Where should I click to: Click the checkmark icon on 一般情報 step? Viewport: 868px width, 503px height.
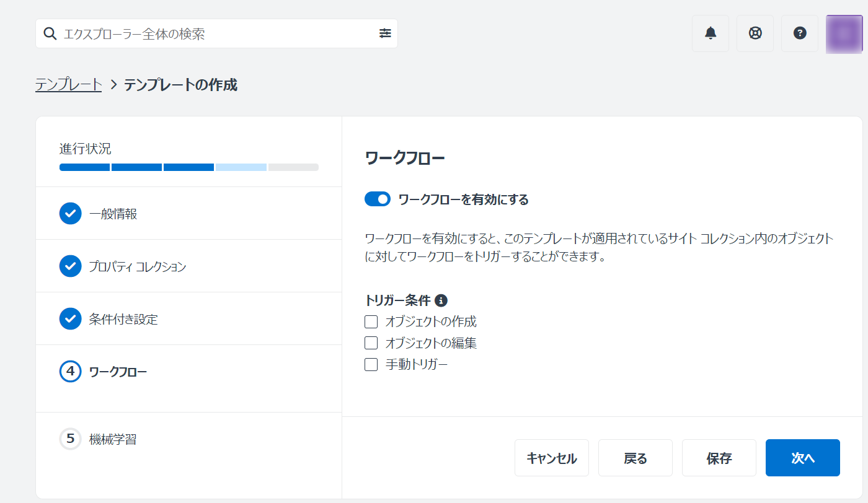[x=70, y=213]
